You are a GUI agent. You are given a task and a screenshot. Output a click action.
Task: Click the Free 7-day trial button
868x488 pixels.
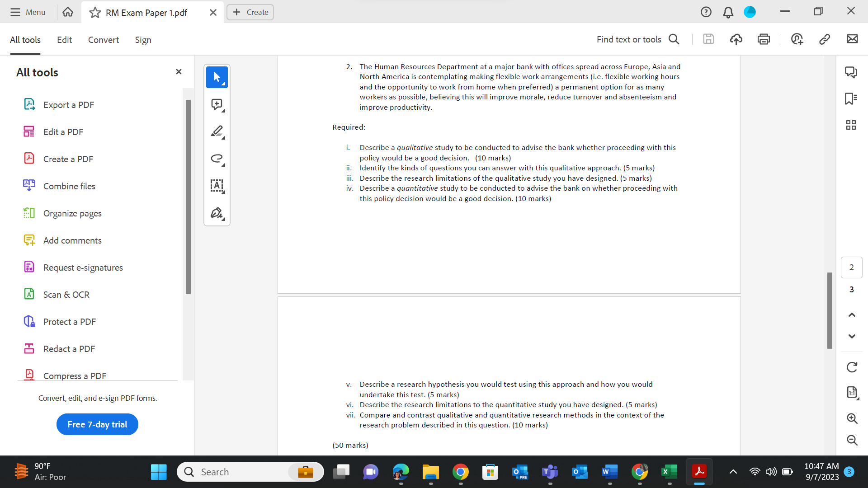(97, 424)
